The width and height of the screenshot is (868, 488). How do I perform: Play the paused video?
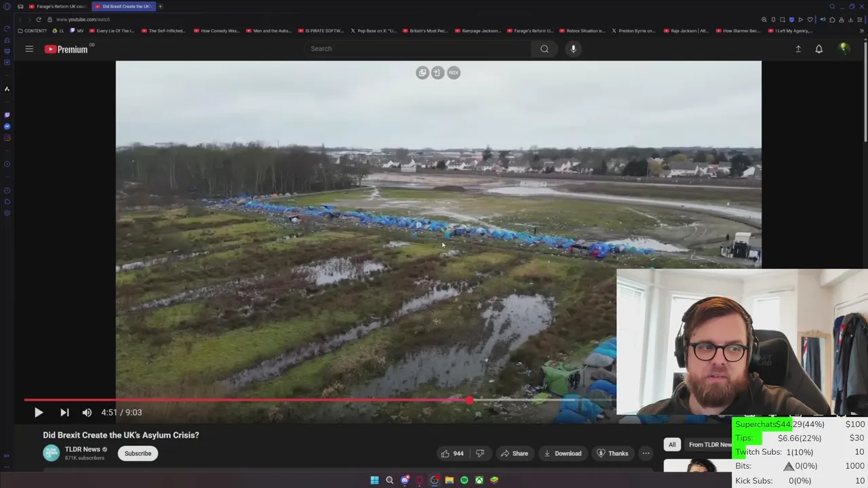[x=39, y=412]
